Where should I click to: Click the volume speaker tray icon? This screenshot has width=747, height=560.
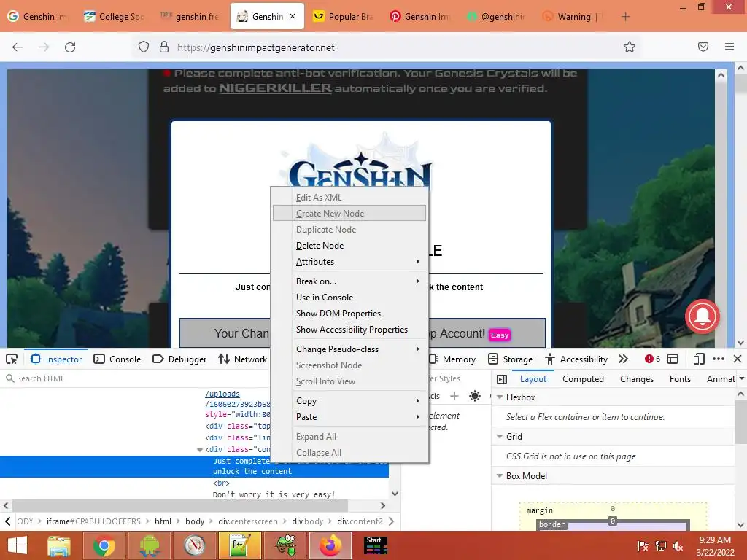(x=678, y=546)
